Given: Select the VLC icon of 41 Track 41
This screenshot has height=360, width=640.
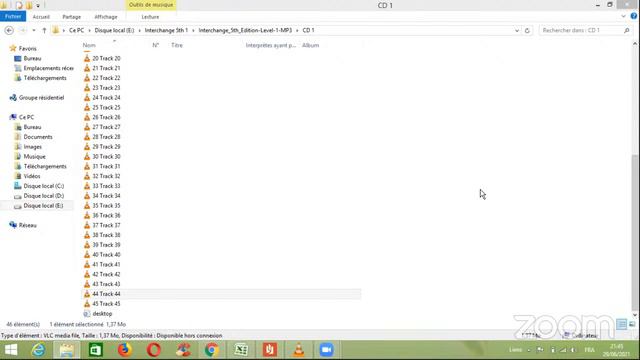Looking at the screenshot, I should [x=87, y=264].
